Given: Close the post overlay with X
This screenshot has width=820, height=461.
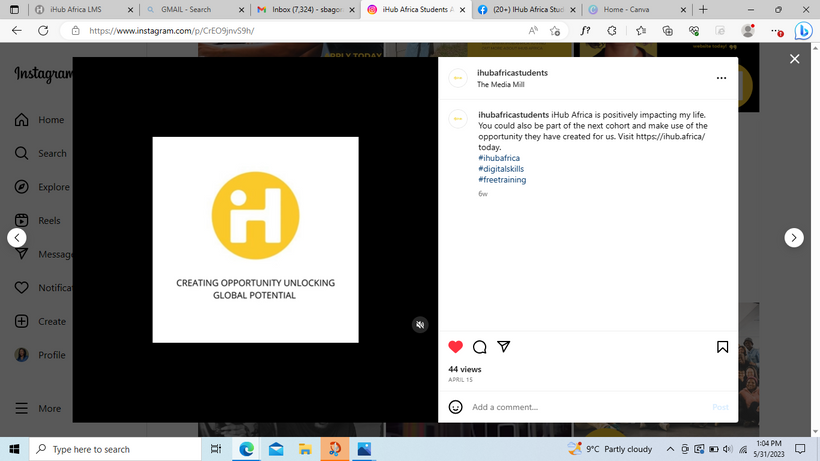Looking at the screenshot, I should tap(795, 59).
